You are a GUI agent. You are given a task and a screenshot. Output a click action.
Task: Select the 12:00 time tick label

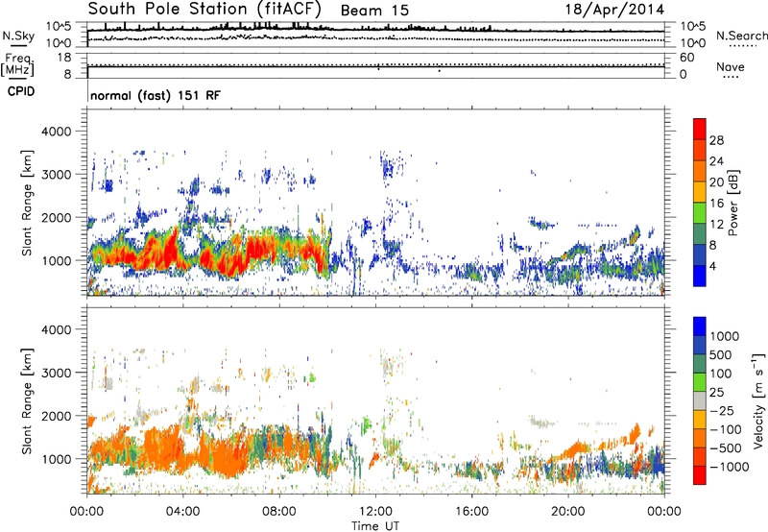[375, 512]
